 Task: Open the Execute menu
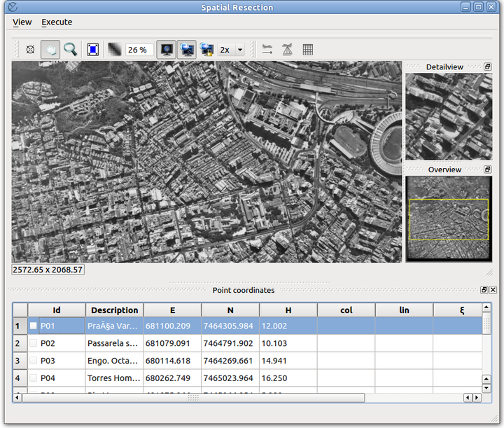pos(57,22)
